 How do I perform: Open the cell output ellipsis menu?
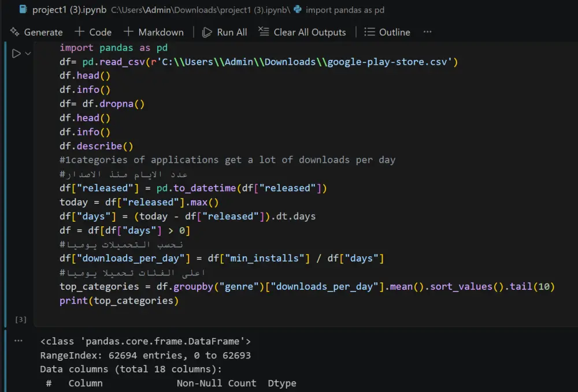click(x=18, y=341)
